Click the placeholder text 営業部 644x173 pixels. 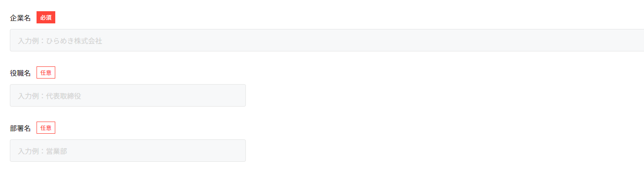coord(57,151)
